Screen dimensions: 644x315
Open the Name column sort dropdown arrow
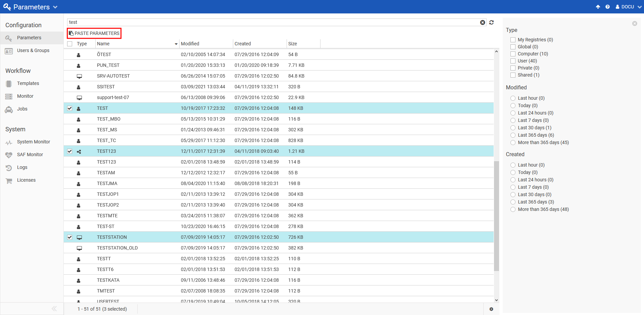point(176,44)
